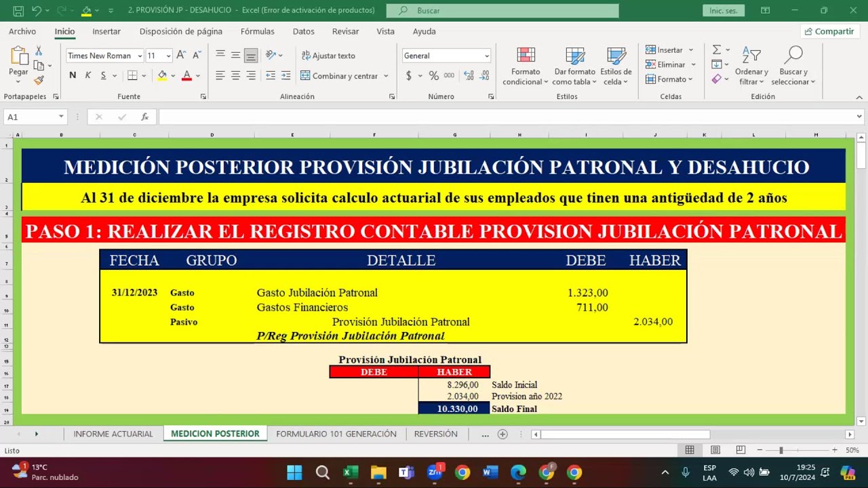Click the insert function fx icon
Image resolution: width=868 pixels, height=488 pixels.
tap(144, 117)
